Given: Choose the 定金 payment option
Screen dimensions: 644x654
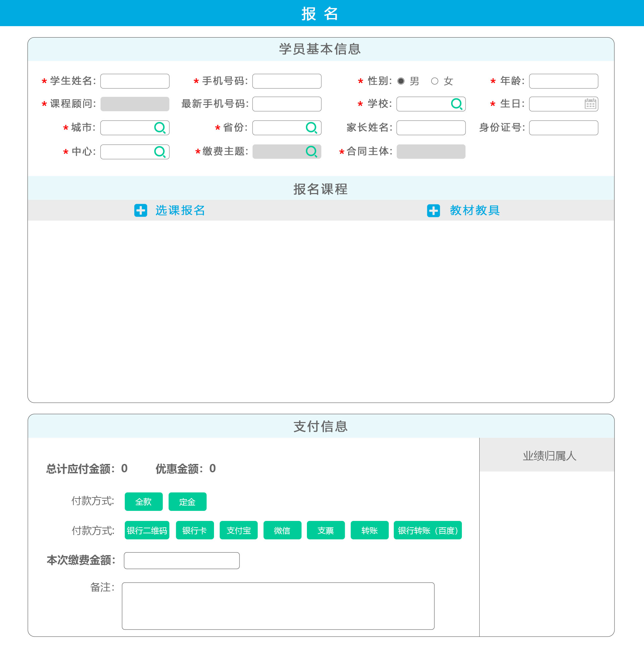Looking at the screenshot, I should click(x=187, y=501).
